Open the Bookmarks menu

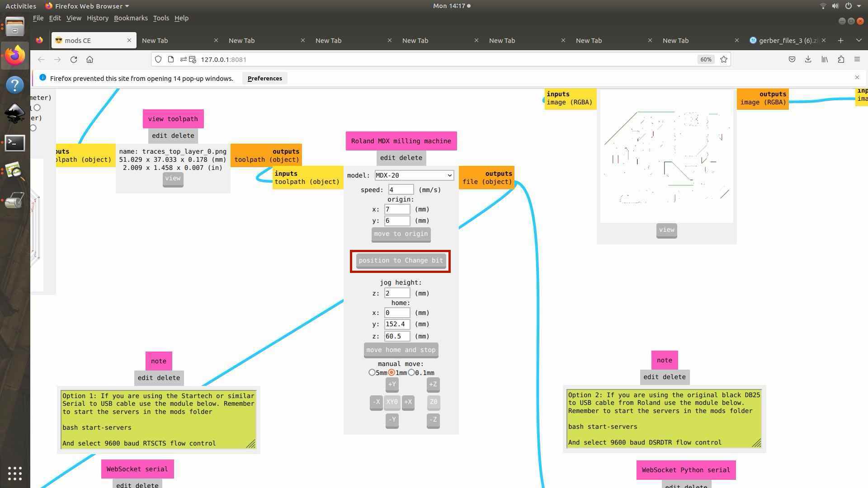tap(131, 18)
